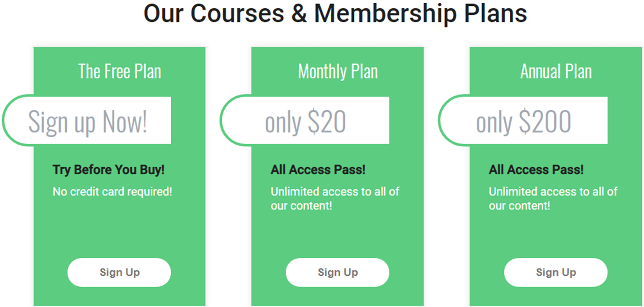This screenshot has height=307, width=644.
Task: Select the 'only $20' price banner
Action: [x=305, y=120]
